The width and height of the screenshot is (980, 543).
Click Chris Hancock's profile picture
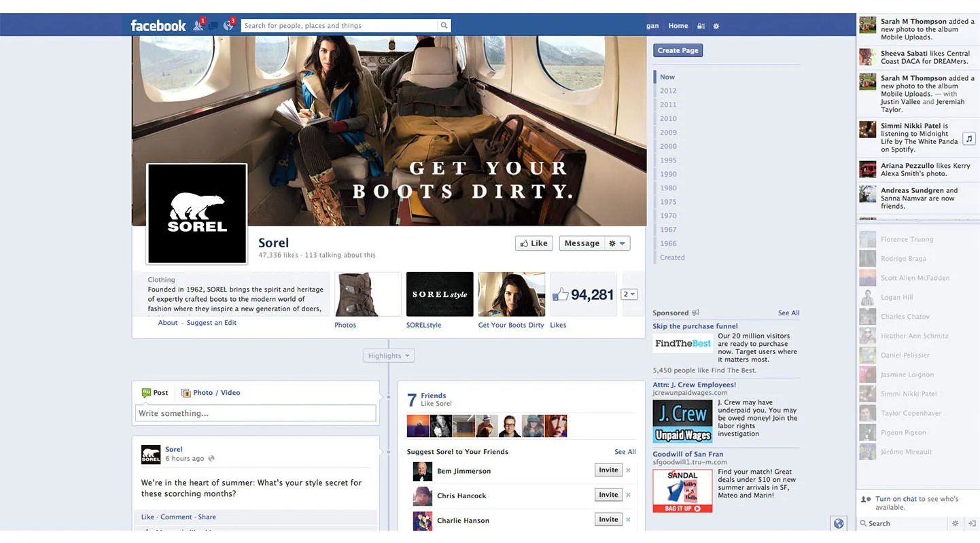coord(422,496)
